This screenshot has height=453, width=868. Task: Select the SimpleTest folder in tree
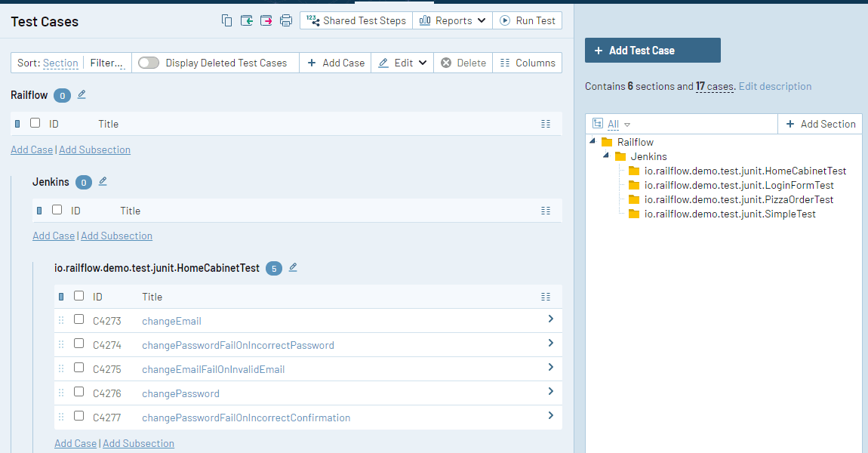[730, 214]
